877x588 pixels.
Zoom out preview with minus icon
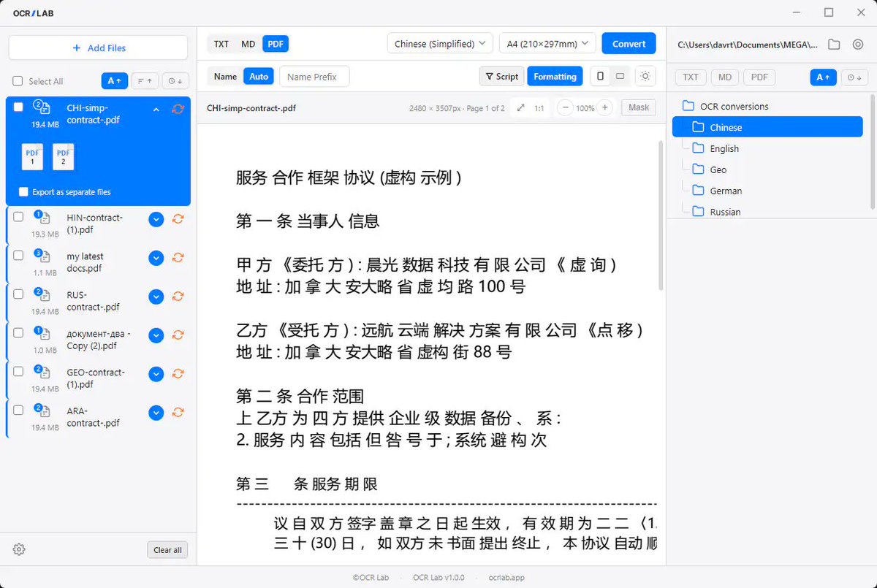(565, 107)
